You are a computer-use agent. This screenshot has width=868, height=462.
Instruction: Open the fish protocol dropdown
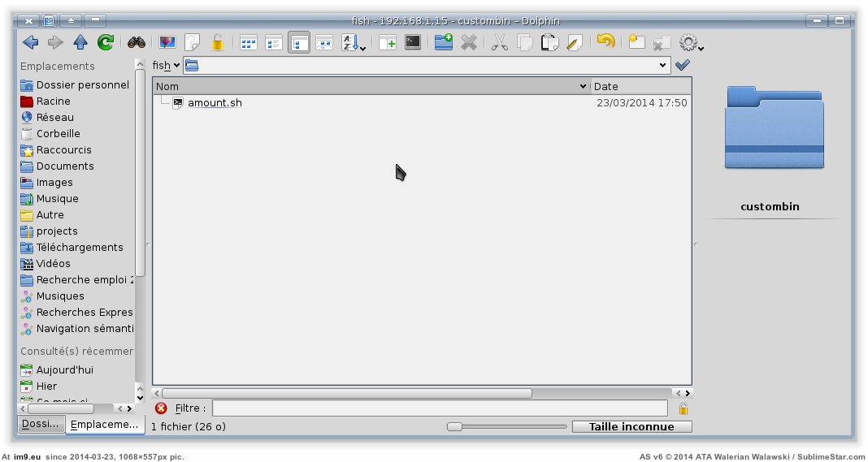[167, 65]
